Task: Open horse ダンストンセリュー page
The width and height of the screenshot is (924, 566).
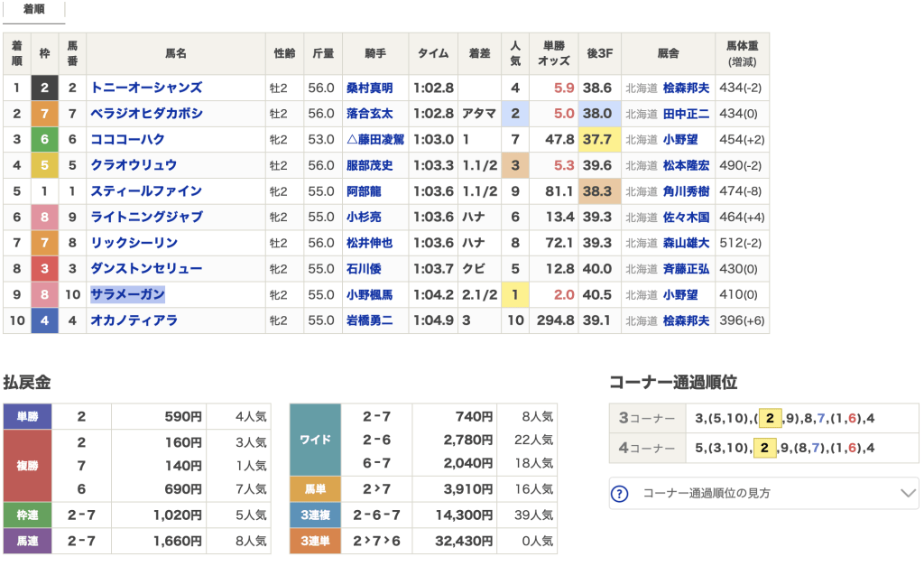Action: pyautogui.click(x=146, y=269)
